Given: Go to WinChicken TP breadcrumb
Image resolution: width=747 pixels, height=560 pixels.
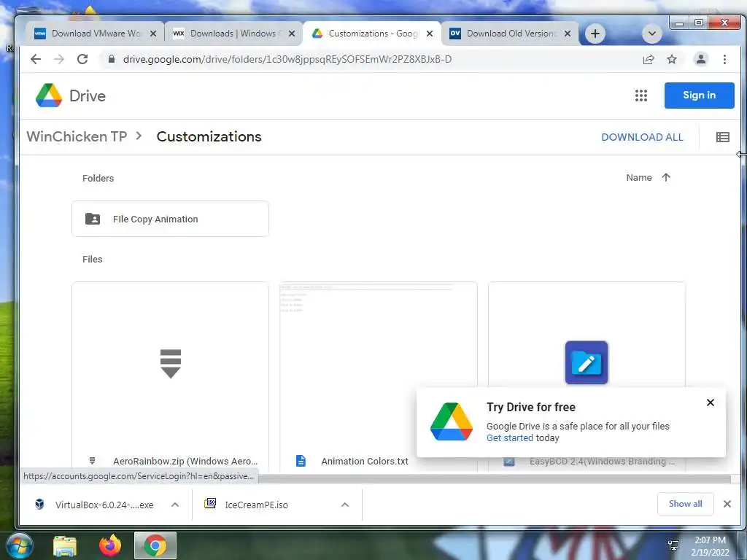Looking at the screenshot, I should click(77, 136).
